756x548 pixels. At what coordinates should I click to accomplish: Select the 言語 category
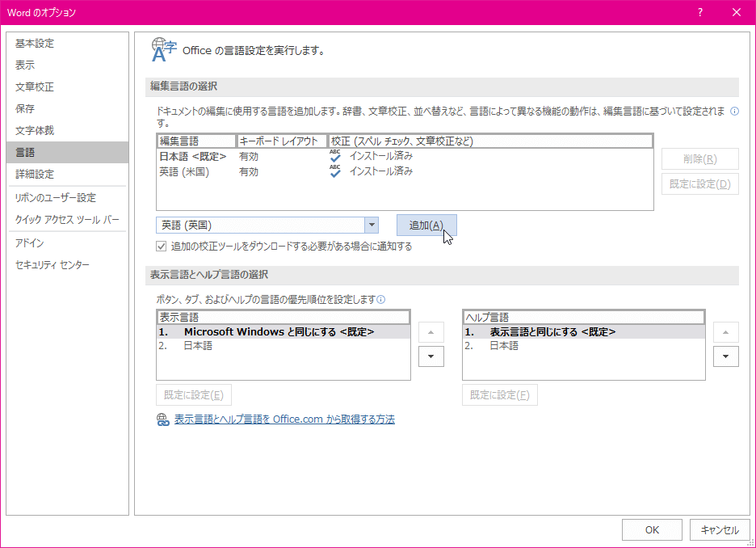point(68,153)
